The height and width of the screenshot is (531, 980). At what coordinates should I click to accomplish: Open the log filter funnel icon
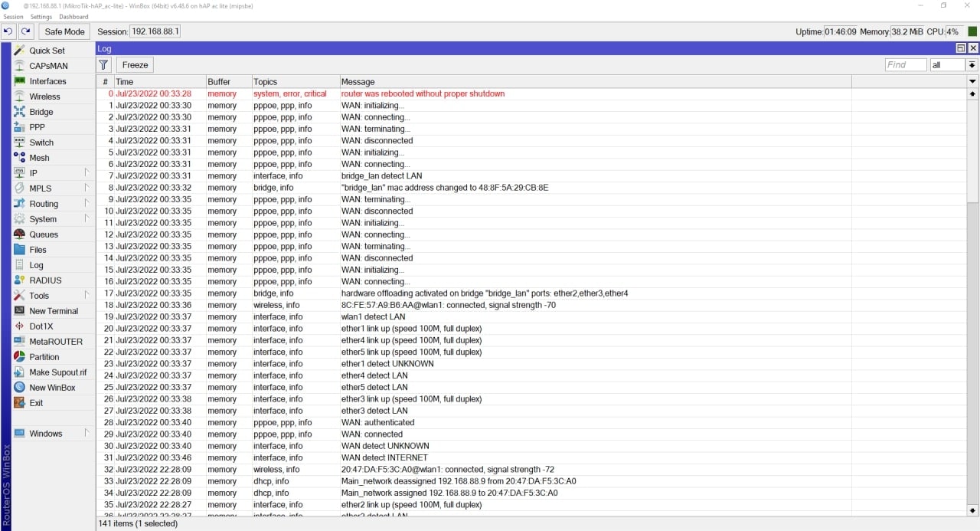click(104, 65)
